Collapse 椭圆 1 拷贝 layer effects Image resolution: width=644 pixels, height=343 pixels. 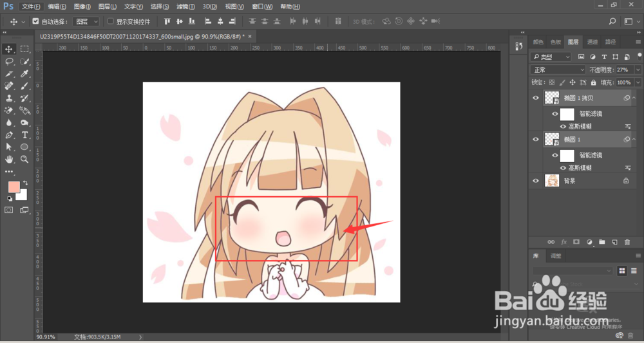(x=634, y=98)
